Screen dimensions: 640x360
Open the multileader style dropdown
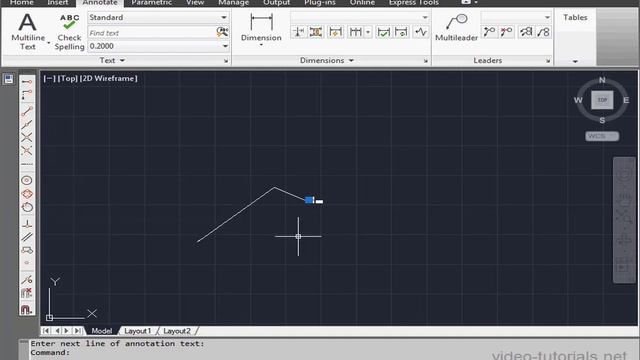coord(547,17)
